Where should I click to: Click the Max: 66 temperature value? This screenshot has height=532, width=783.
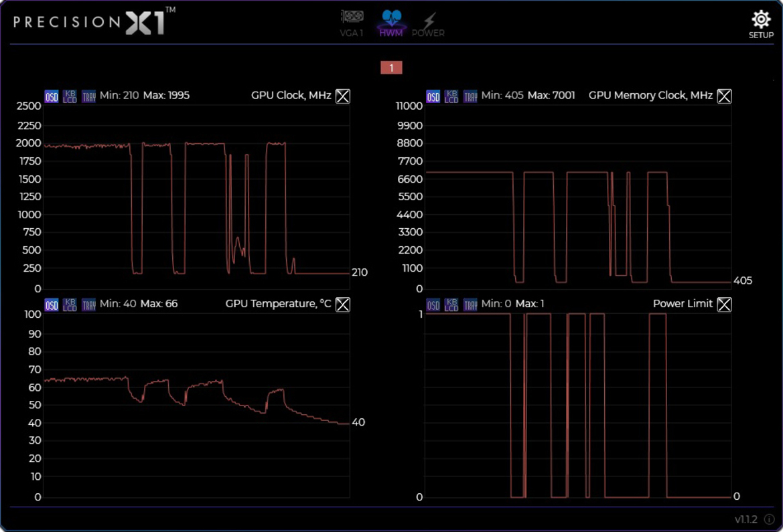tap(159, 303)
